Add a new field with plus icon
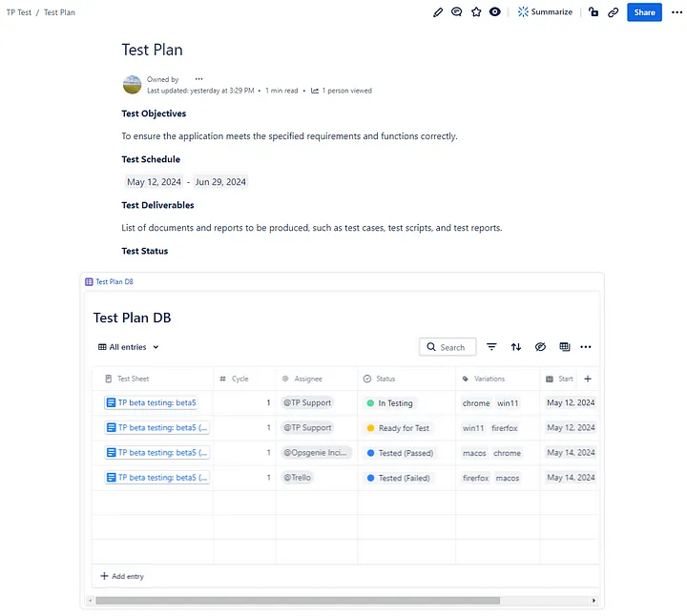The image size is (687, 616). 587,379
